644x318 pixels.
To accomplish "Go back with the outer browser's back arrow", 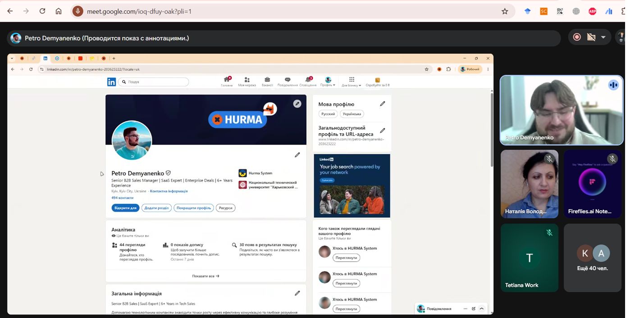I will (x=10, y=11).
